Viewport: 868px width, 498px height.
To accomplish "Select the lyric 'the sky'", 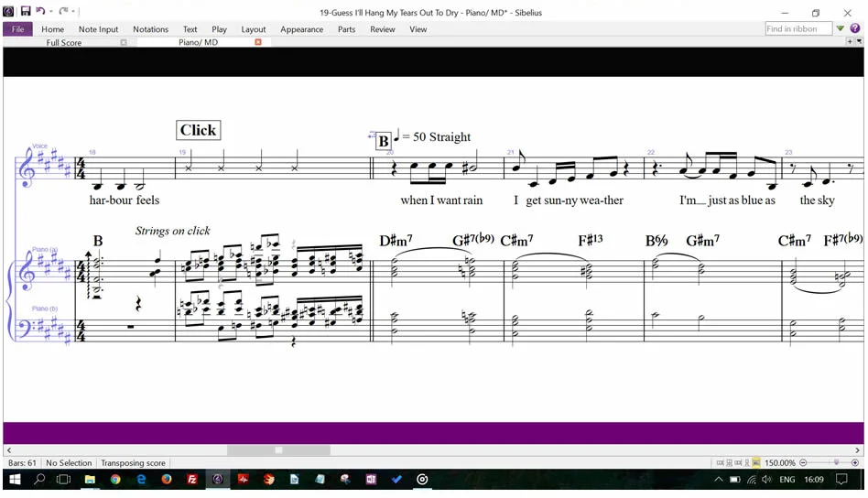I will point(817,200).
